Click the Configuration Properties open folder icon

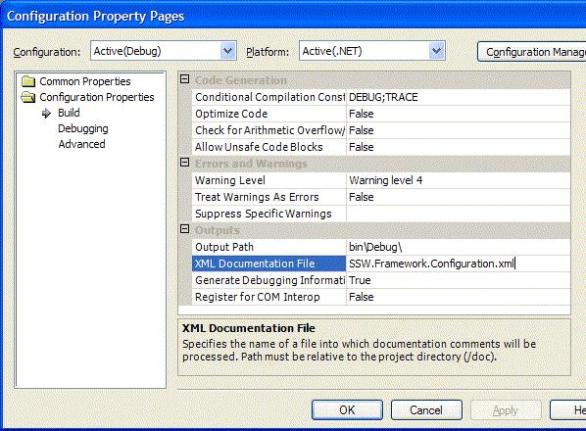tap(28, 97)
